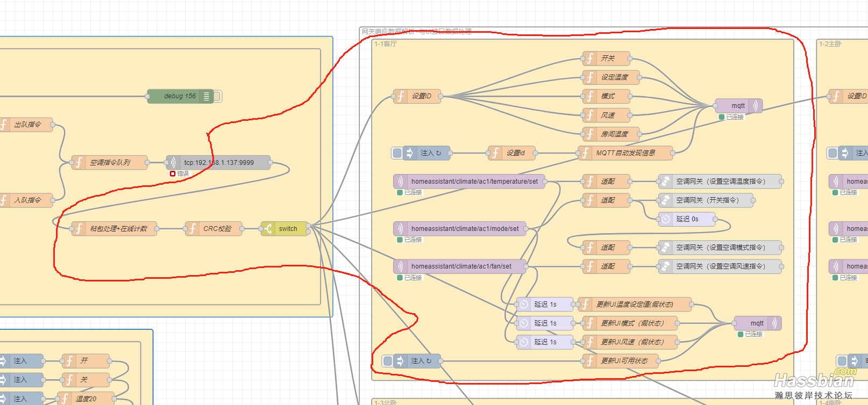
Task: Click 已连接 status under ac1/mode/set node
Action: click(410, 240)
